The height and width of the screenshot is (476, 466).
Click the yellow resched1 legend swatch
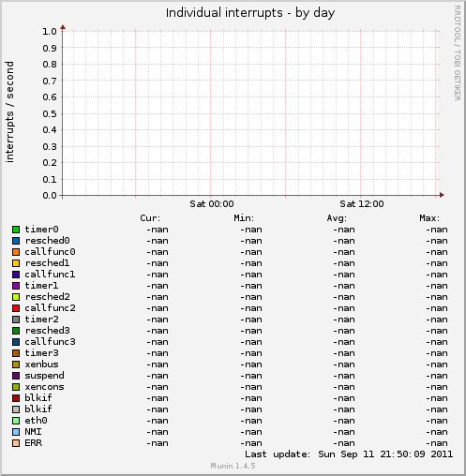16,263
